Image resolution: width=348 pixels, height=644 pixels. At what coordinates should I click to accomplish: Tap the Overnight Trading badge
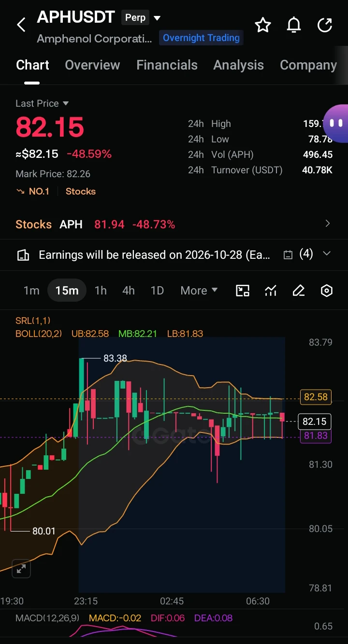[201, 38]
